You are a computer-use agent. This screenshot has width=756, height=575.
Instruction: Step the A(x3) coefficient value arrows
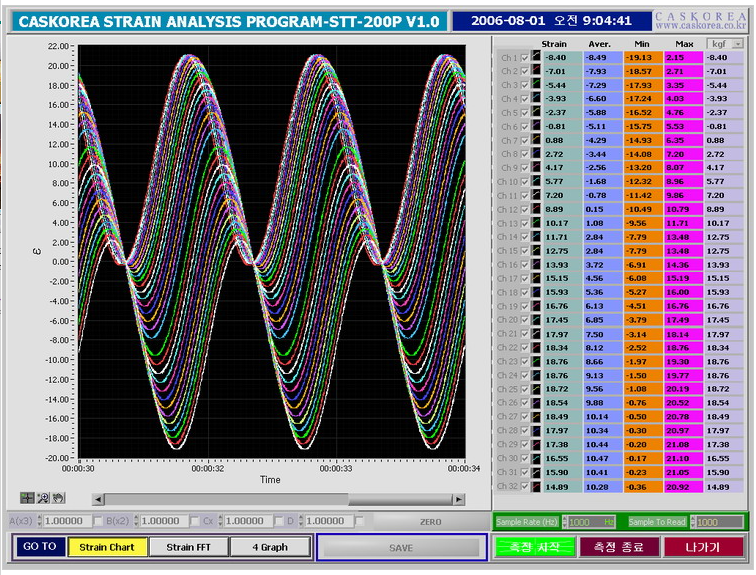click(40, 521)
